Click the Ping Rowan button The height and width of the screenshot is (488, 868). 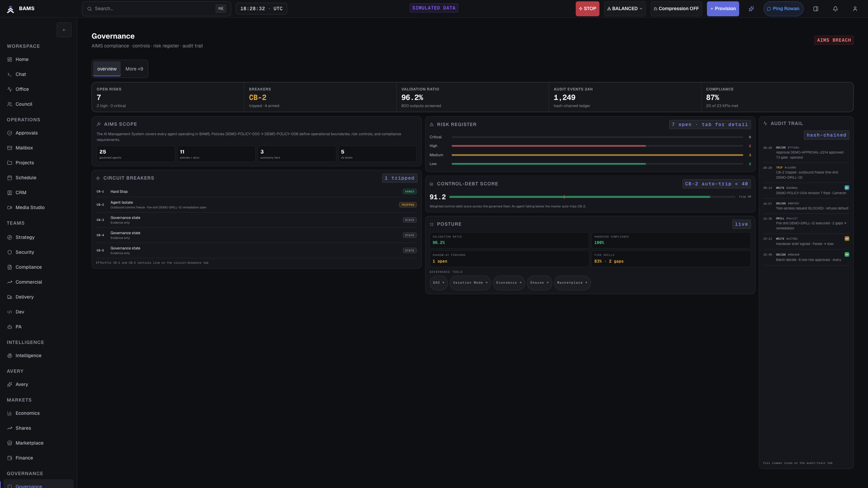pos(783,9)
